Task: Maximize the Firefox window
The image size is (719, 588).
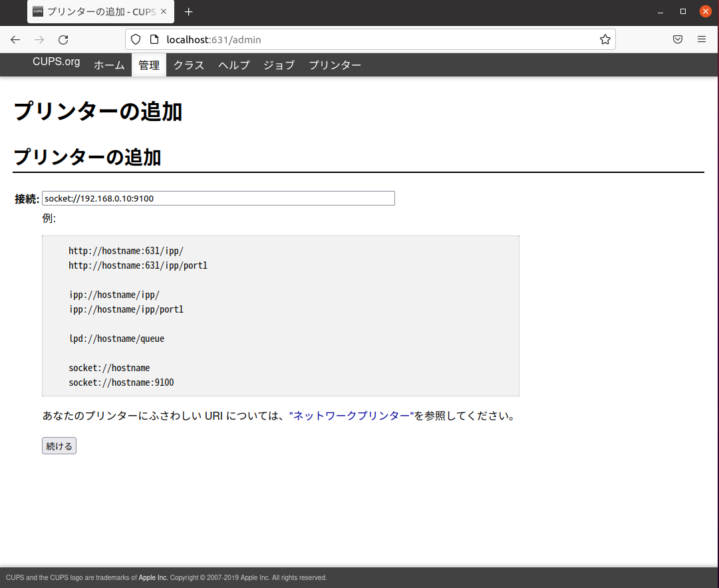Action: click(683, 12)
